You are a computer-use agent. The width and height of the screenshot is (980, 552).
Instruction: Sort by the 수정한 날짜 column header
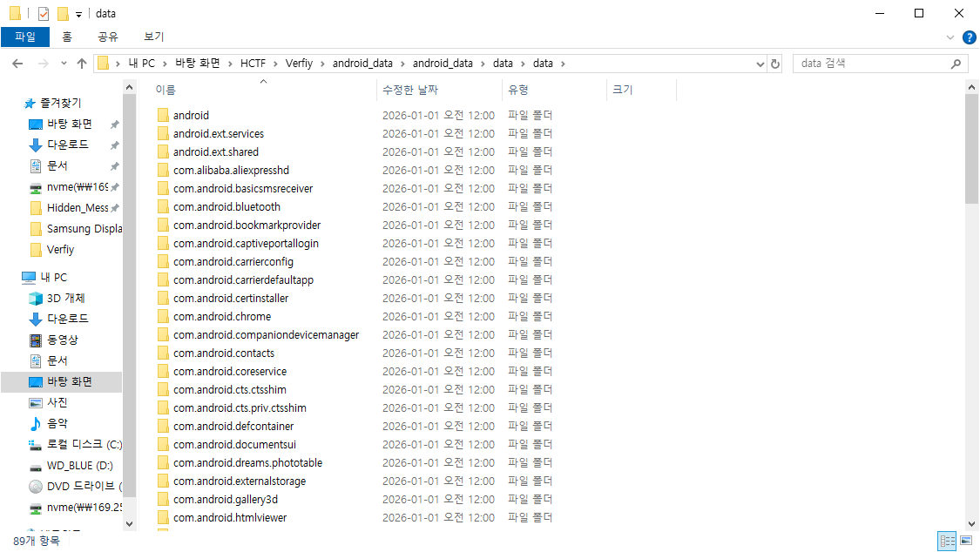410,90
